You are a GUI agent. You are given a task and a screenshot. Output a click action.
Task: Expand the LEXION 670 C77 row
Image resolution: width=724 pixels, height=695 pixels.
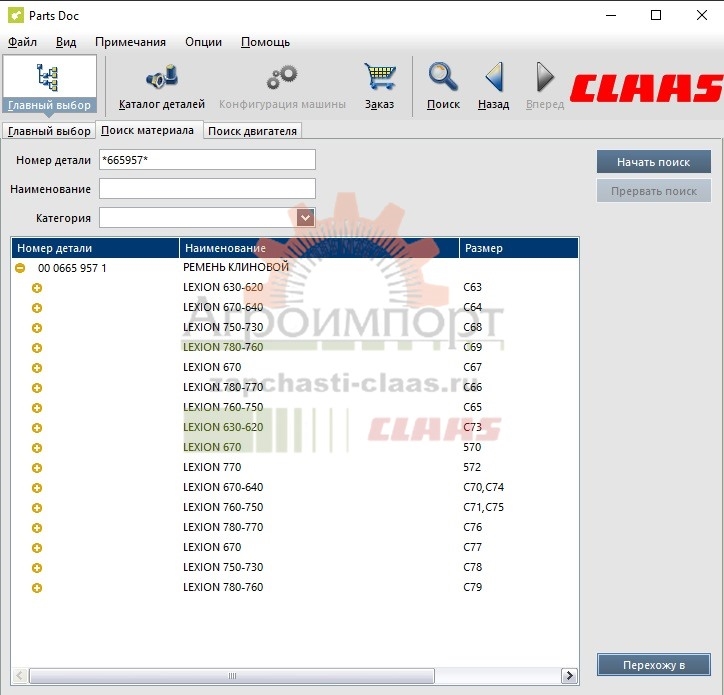(x=37, y=548)
